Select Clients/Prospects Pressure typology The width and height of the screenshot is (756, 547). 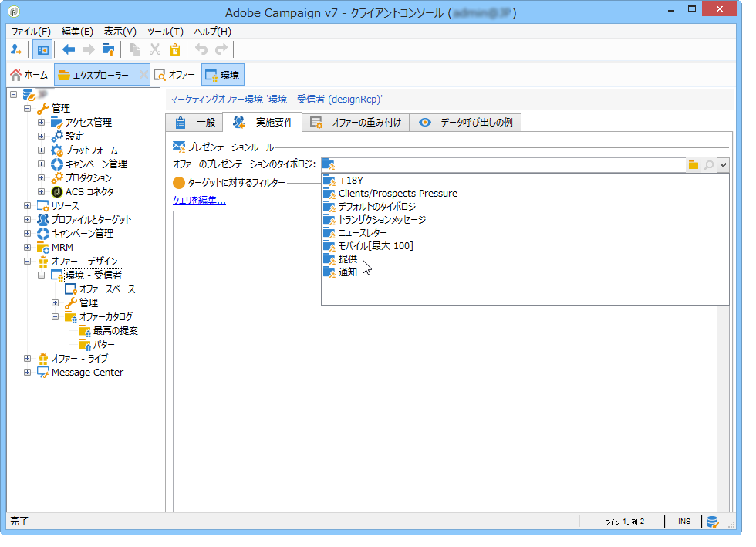pyautogui.click(x=525, y=194)
